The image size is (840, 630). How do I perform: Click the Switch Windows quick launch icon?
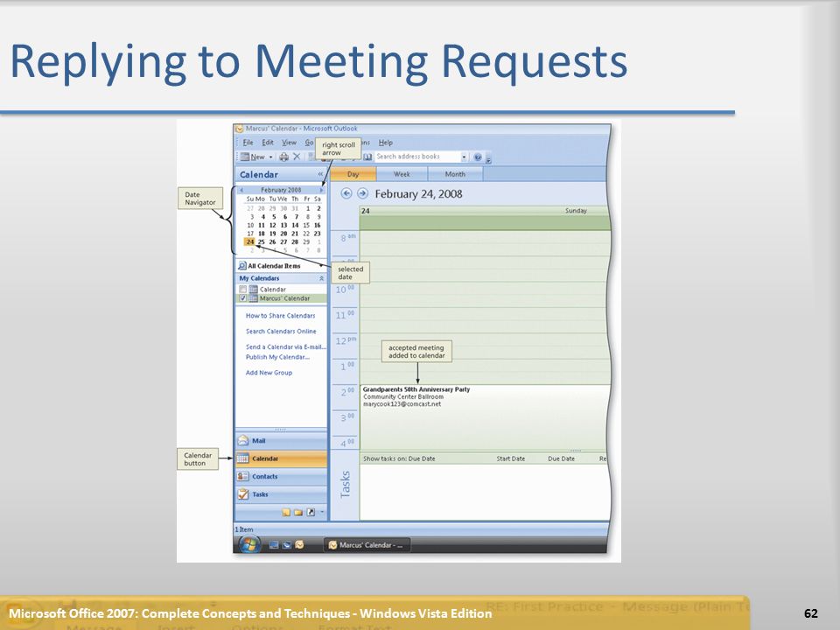287,545
